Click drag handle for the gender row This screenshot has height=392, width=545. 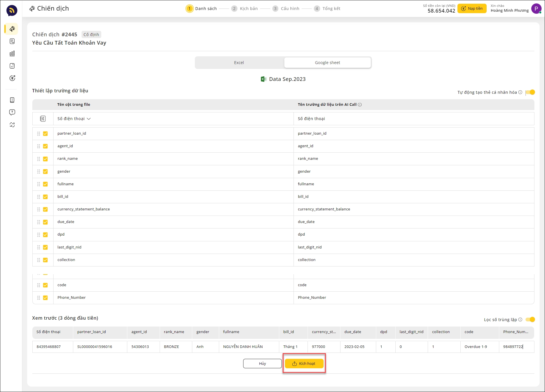click(x=39, y=172)
